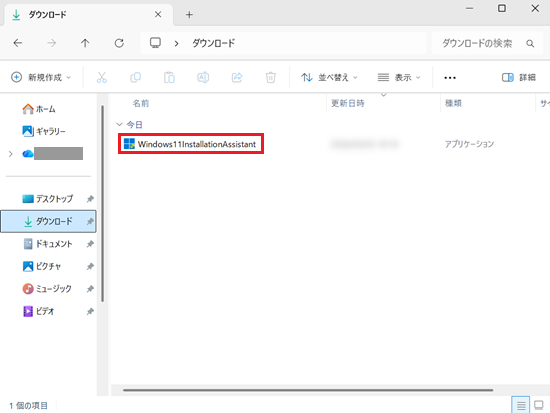The height and width of the screenshot is (413, 550).
Task: Open ドキュメント in the sidebar
Action: coord(48,244)
